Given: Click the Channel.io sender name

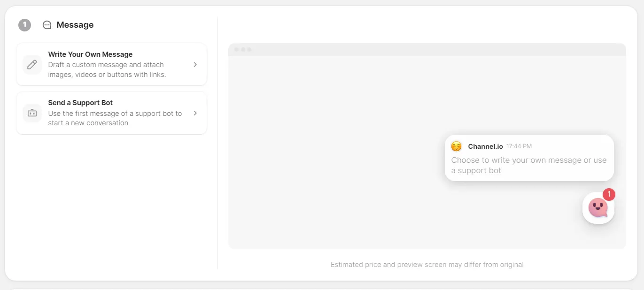Looking at the screenshot, I should click(x=485, y=146).
